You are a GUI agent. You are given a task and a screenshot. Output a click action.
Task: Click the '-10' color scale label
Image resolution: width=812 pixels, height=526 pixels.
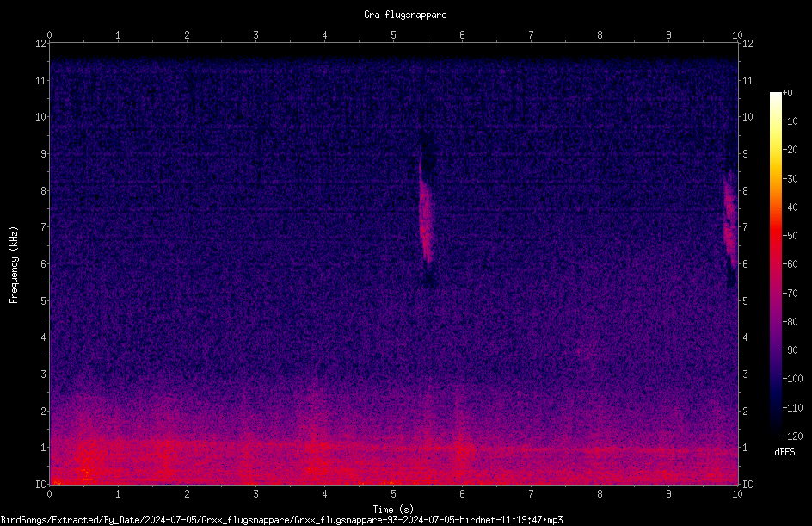click(x=790, y=121)
